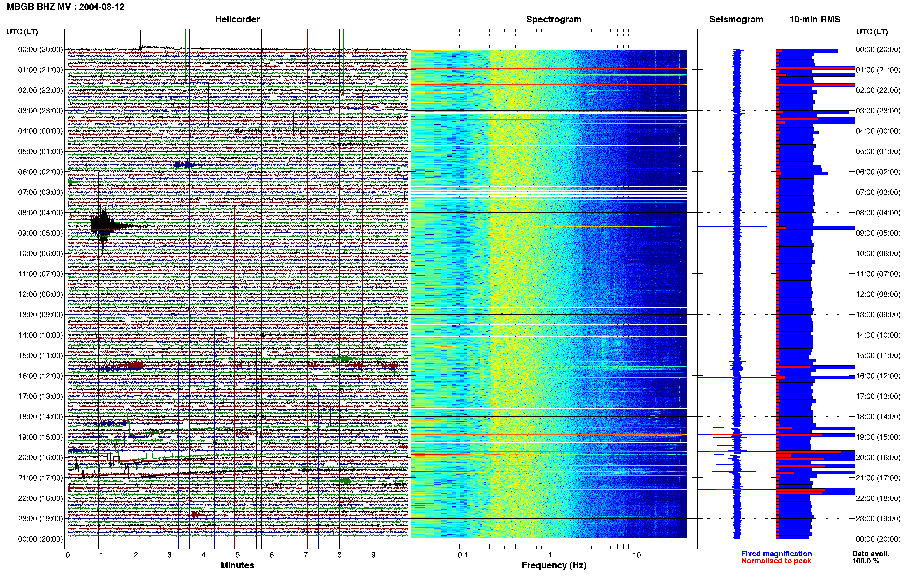Click the '10' frequency tick label
The image size is (924, 578).
[x=637, y=555]
